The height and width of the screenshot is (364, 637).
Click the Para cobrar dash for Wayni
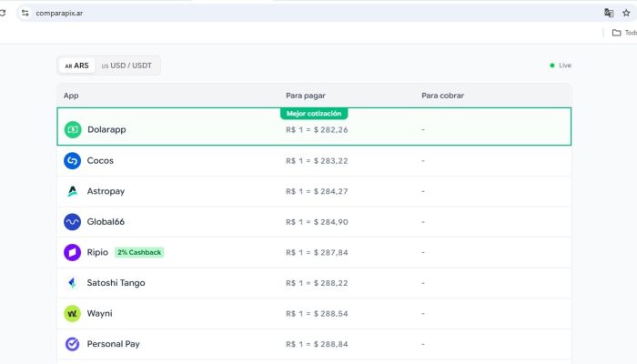[423, 314]
